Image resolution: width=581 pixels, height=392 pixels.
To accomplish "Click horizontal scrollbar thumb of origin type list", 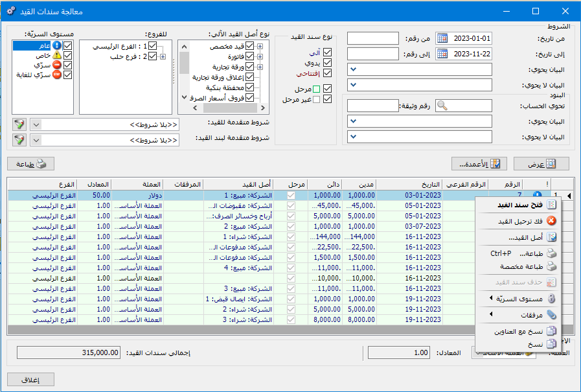I will (230, 108).
